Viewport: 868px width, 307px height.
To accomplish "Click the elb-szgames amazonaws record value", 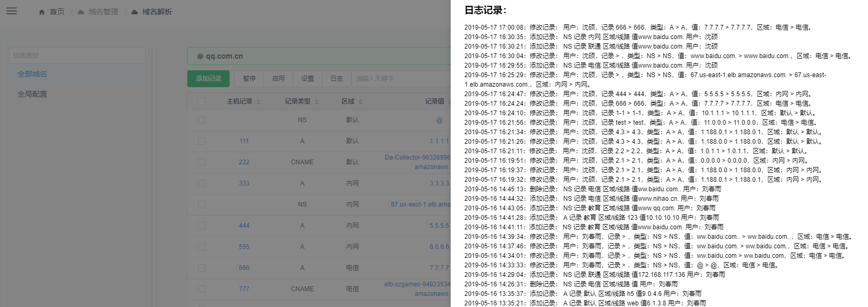I will coord(417,289).
